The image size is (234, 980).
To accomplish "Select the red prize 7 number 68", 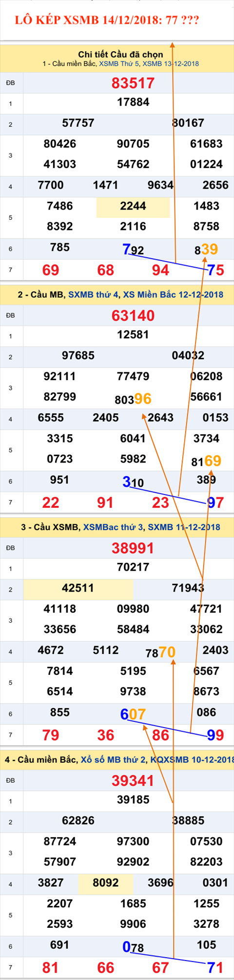I will coord(105,270).
